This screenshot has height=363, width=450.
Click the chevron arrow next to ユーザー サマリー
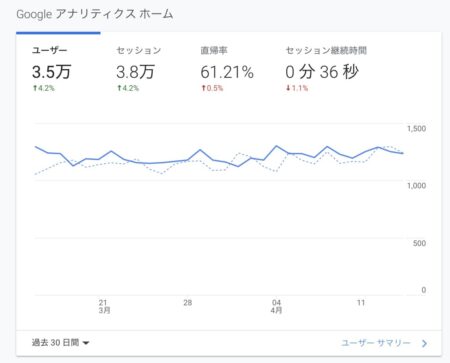point(424,343)
